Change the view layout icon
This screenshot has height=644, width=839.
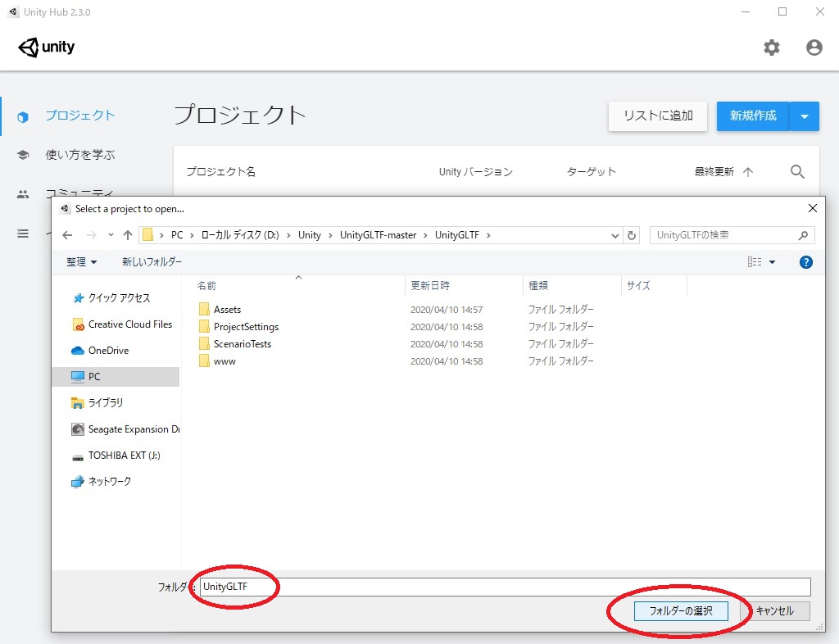pyautogui.click(x=755, y=262)
